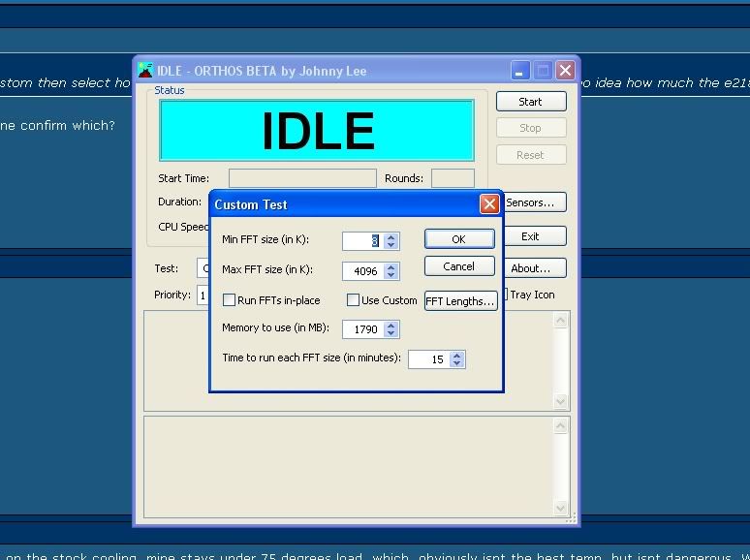This screenshot has width=750, height=560.
Task: Open the FFT Lengths... settings
Action: 460,301
